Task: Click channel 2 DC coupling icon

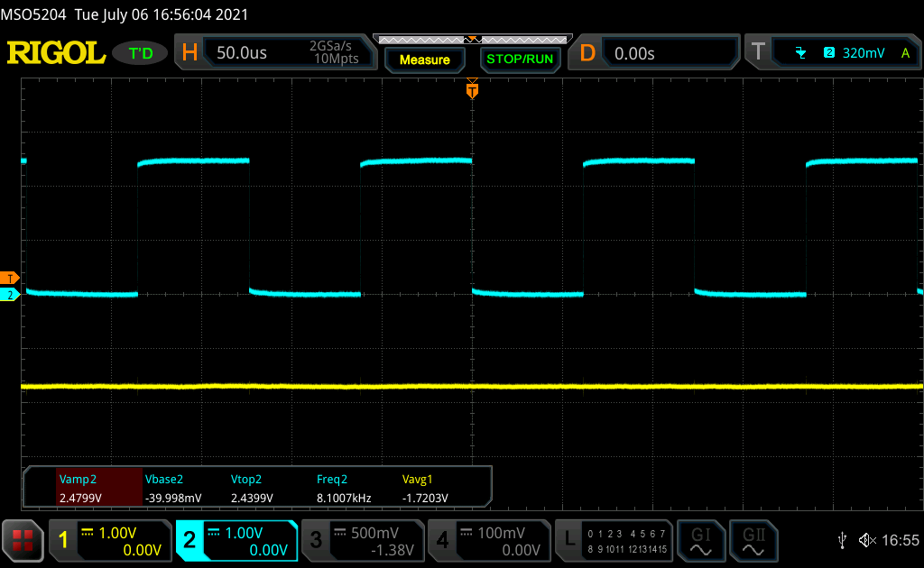Action: (214, 532)
